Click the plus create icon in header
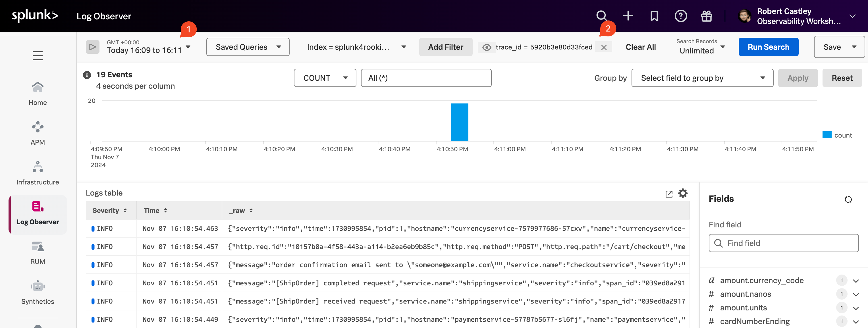Viewport: 868px width, 328px height. [628, 16]
